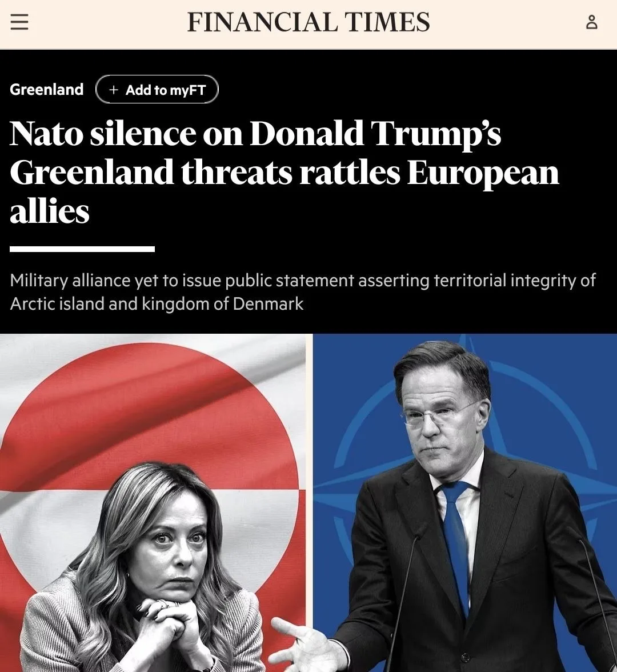Click the Financial Times masthead logo
Viewport: 617px width, 672px height.
[308, 23]
